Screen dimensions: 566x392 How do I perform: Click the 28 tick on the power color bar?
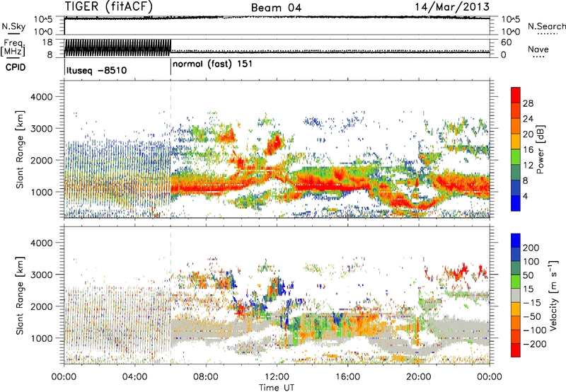click(x=528, y=103)
